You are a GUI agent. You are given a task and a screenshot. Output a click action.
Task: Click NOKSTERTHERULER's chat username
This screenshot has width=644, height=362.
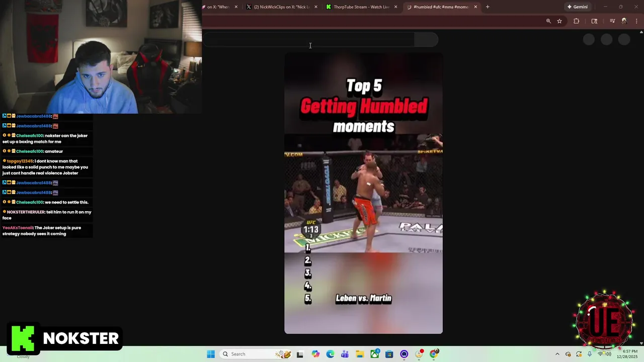tap(26, 212)
